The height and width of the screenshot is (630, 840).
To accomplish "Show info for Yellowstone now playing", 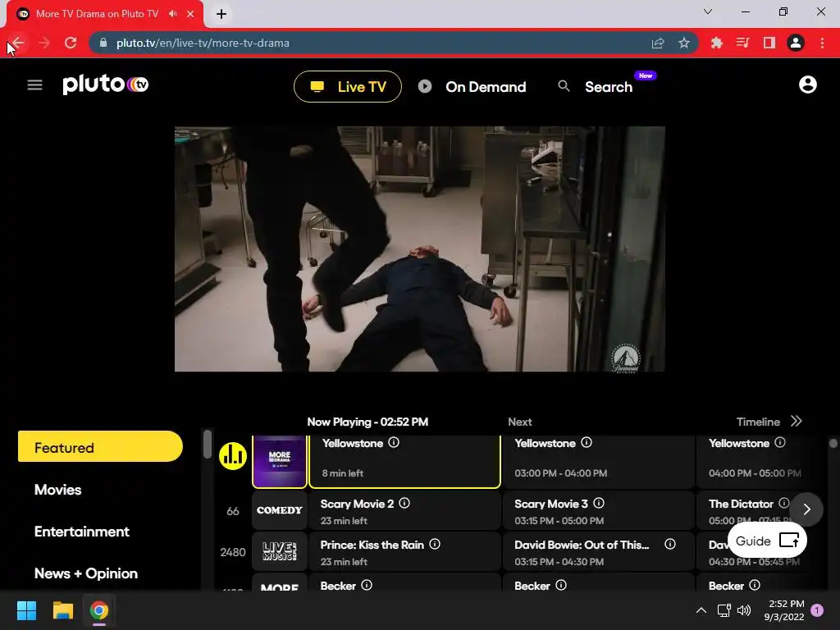I will coord(394,442).
